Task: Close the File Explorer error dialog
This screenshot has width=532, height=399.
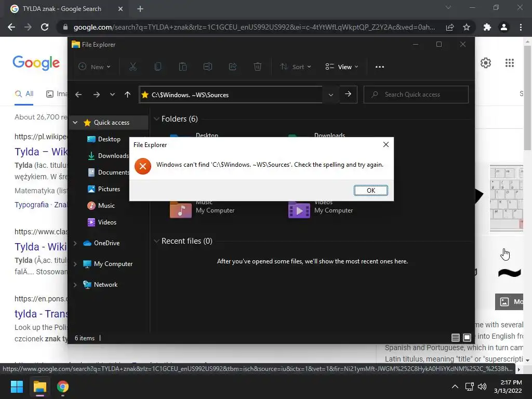Action: 386,144
